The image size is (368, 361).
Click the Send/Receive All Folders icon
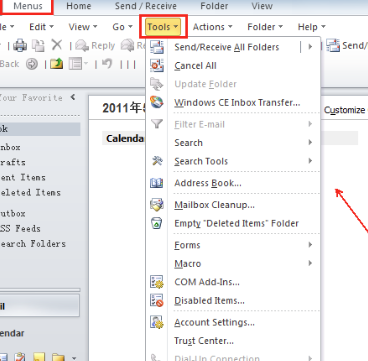157,47
